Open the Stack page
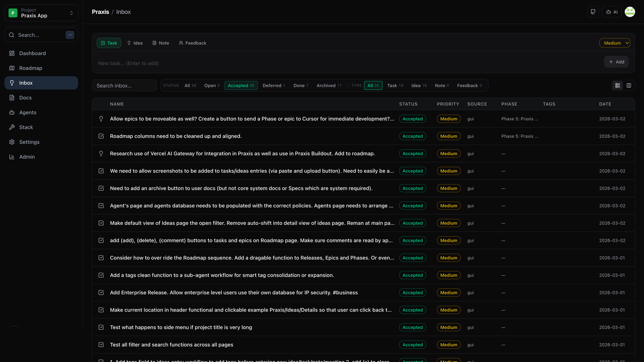The width and height of the screenshot is (644, 362). coord(26,127)
